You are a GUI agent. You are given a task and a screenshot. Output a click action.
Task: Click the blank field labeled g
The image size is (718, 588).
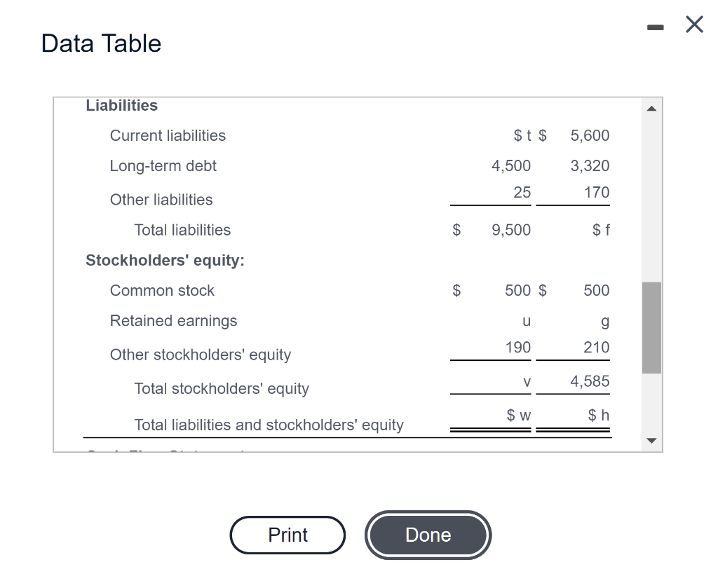point(604,320)
